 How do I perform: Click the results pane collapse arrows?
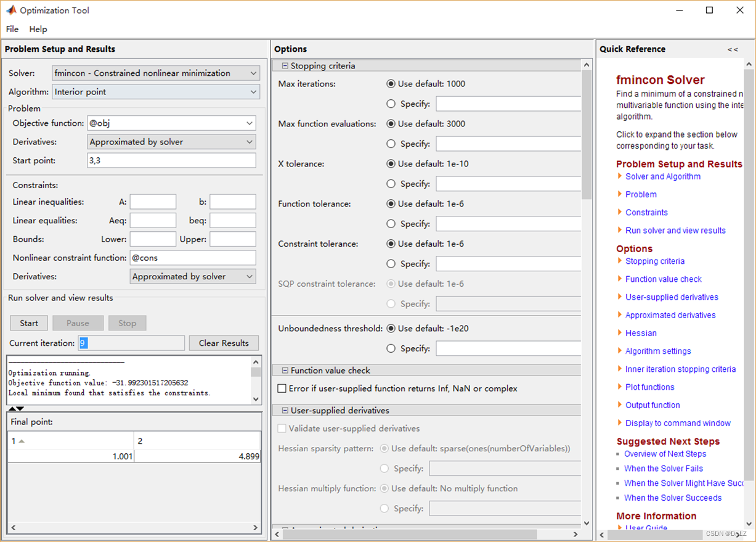(16, 409)
